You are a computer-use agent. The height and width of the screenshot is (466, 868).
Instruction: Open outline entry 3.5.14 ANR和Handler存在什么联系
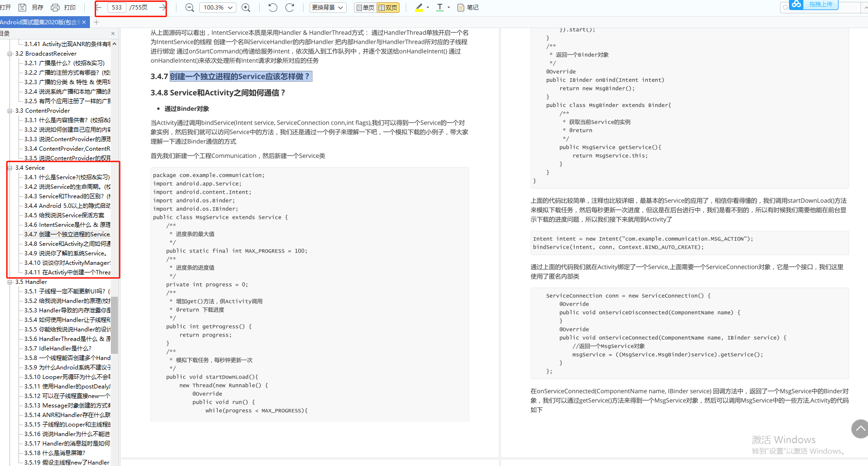[x=67, y=415]
